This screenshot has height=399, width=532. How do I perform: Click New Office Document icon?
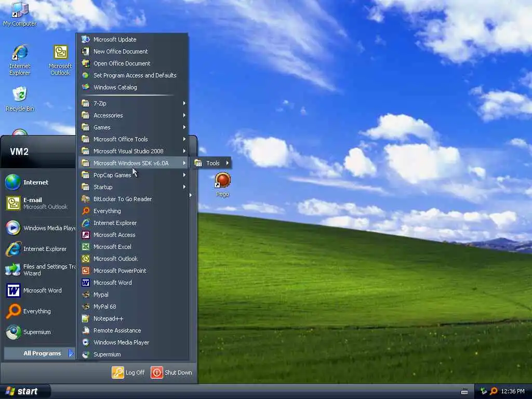[x=86, y=51]
